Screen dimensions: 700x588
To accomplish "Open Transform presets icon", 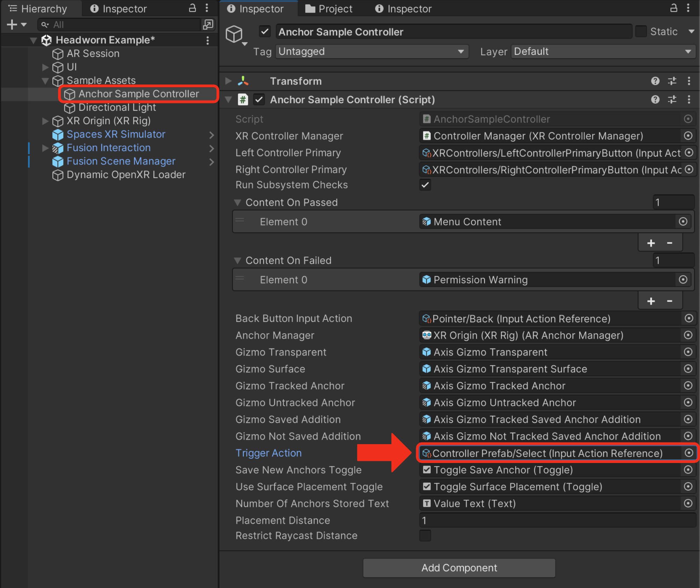I will click(x=672, y=81).
